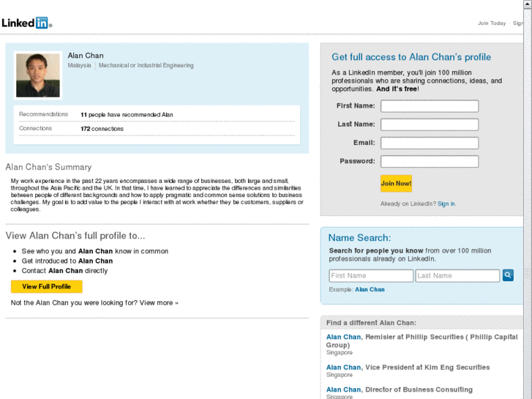Viewport: 532px width, 399px height.
Task: Follow the Sign in link
Action: (446, 204)
